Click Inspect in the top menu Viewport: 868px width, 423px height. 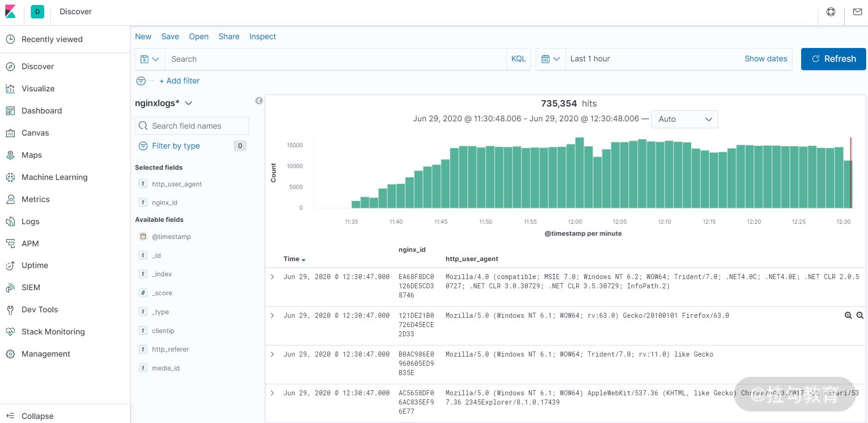(263, 36)
